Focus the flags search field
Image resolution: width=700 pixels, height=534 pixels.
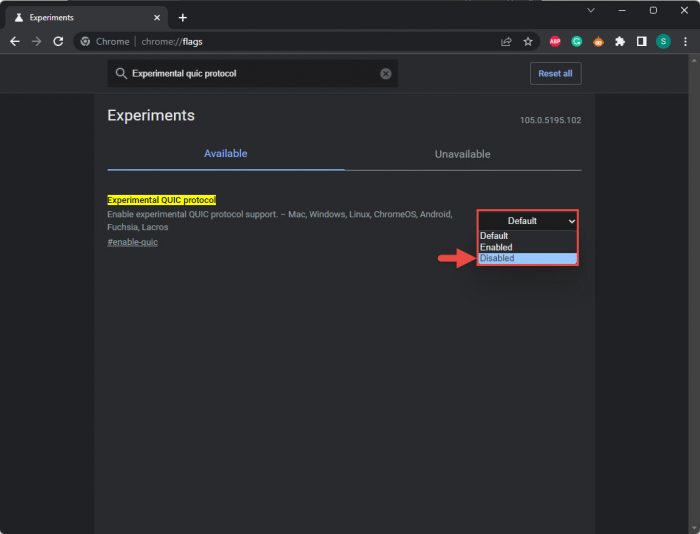tap(253, 74)
